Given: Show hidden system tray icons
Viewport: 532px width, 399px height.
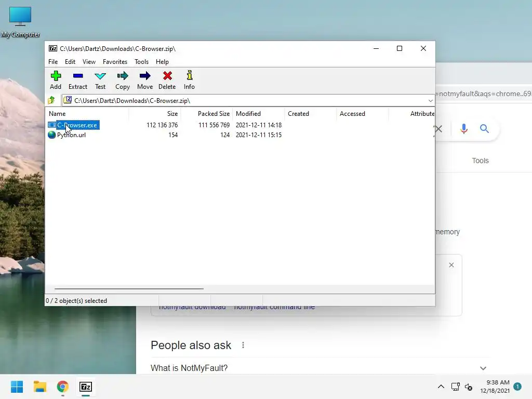Looking at the screenshot, I should [x=441, y=387].
